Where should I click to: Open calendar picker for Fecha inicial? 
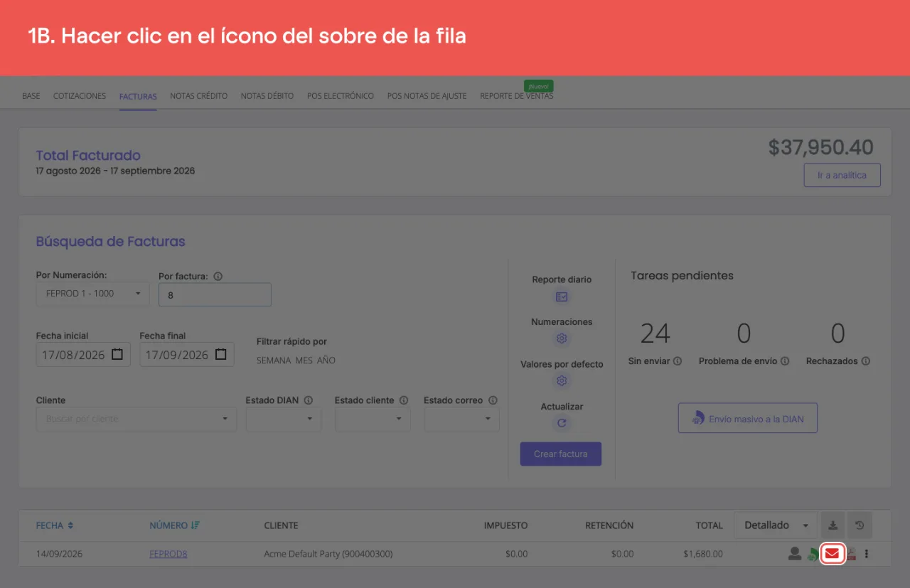[x=117, y=354]
